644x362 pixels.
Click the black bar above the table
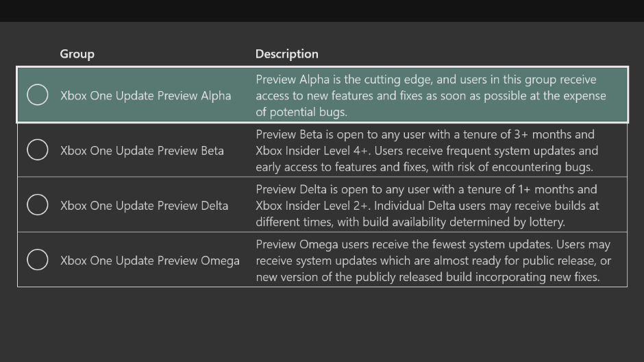pyautogui.click(x=322, y=10)
